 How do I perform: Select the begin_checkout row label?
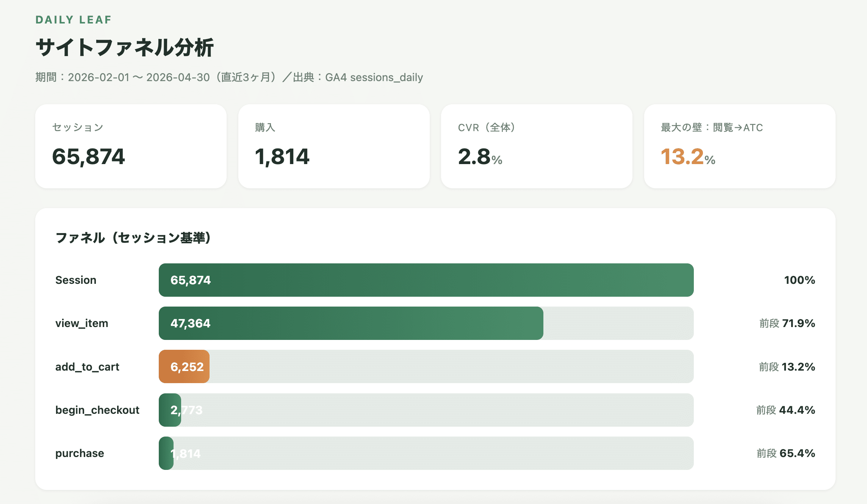pyautogui.click(x=97, y=410)
